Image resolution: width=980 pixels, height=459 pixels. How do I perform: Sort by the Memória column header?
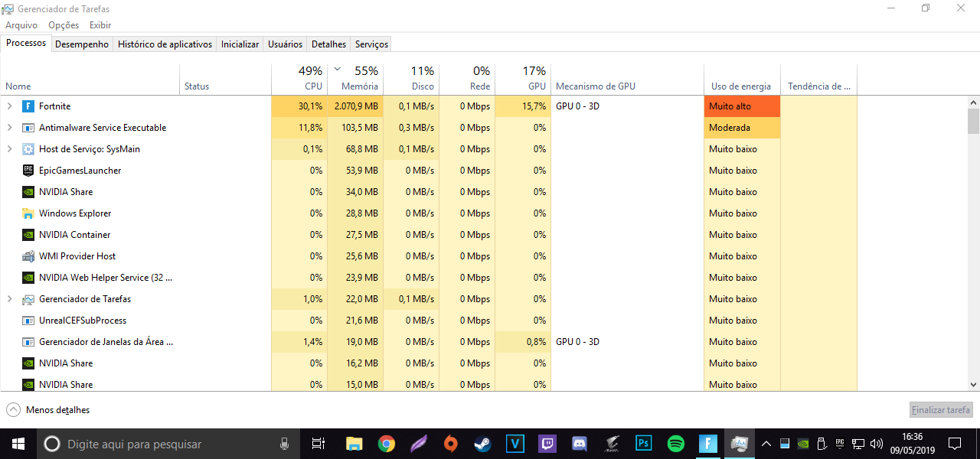click(355, 79)
